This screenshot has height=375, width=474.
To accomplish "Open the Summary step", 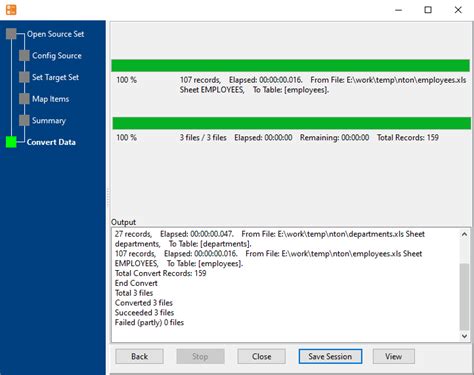I will click(x=49, y=121).
